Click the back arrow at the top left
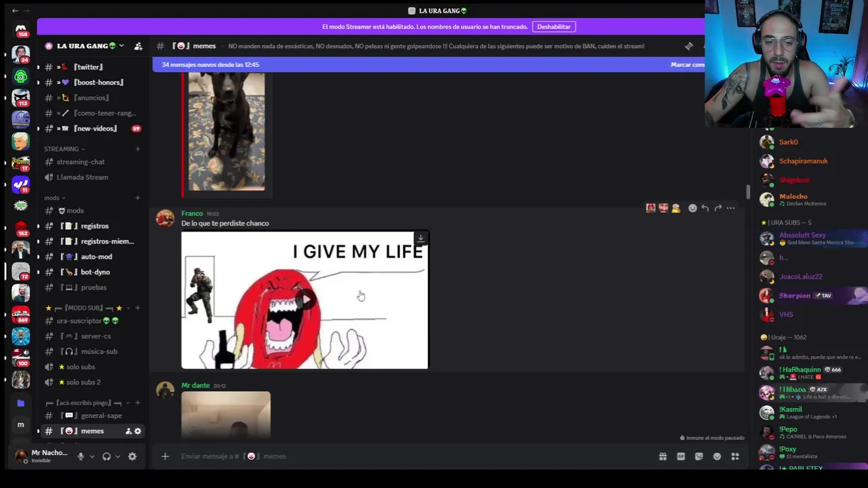Viewport: 868px width, 488px height. (x=15, y=11)
